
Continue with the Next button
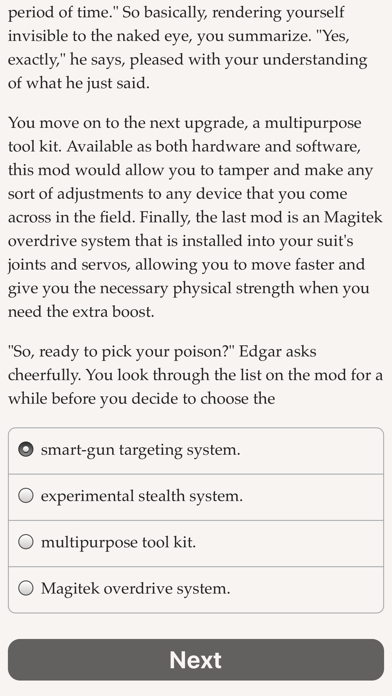coord(196,660)
